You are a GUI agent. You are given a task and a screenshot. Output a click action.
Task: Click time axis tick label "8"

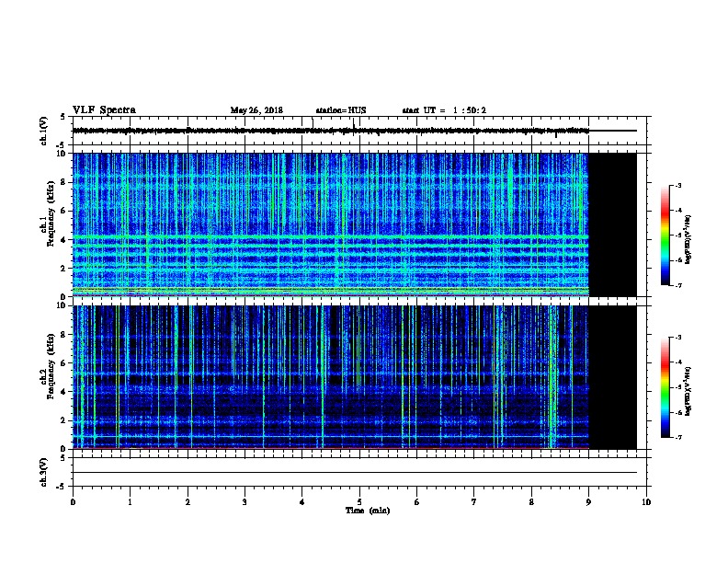pos(531,502)
